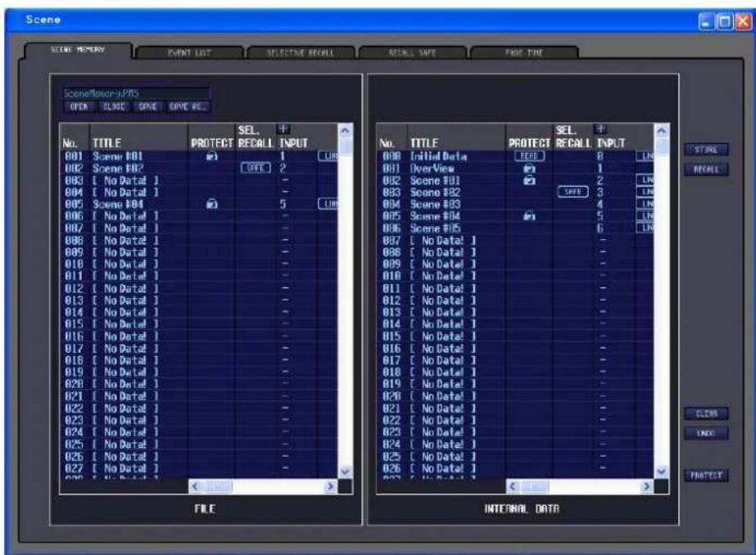Image resolution: width=756 pixels, height=555 pixels.
Task: Click the READ indicator on Initial Data
Action: coord(529,156)
